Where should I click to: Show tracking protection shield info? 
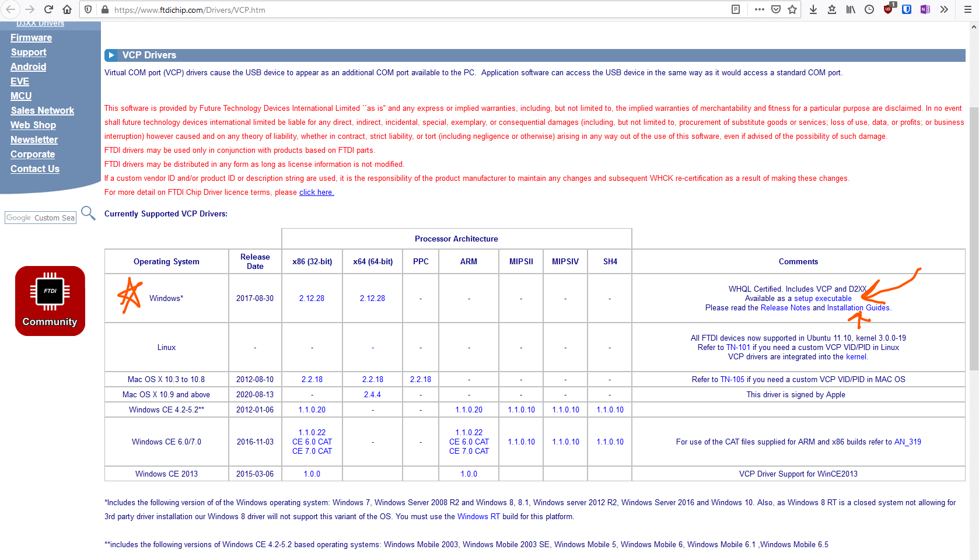[x=88, y=9]
